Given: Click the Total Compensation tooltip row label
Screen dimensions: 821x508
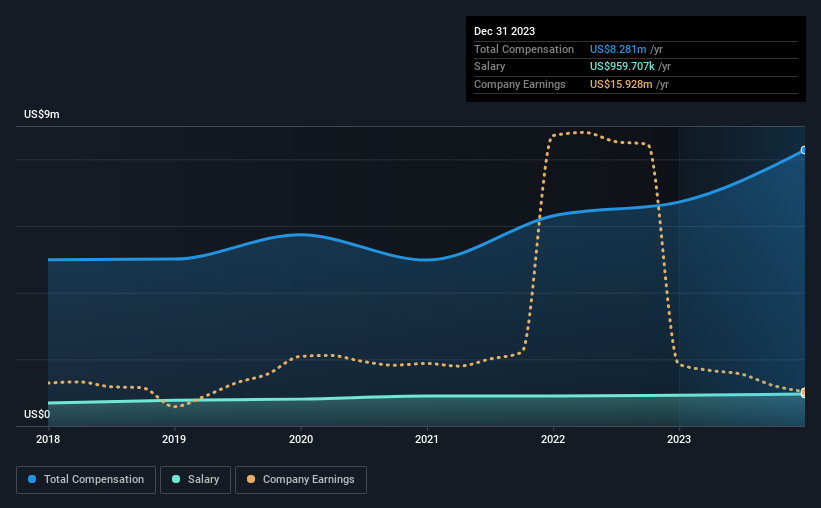Looking at the screenshot, I should coord(524,49).
